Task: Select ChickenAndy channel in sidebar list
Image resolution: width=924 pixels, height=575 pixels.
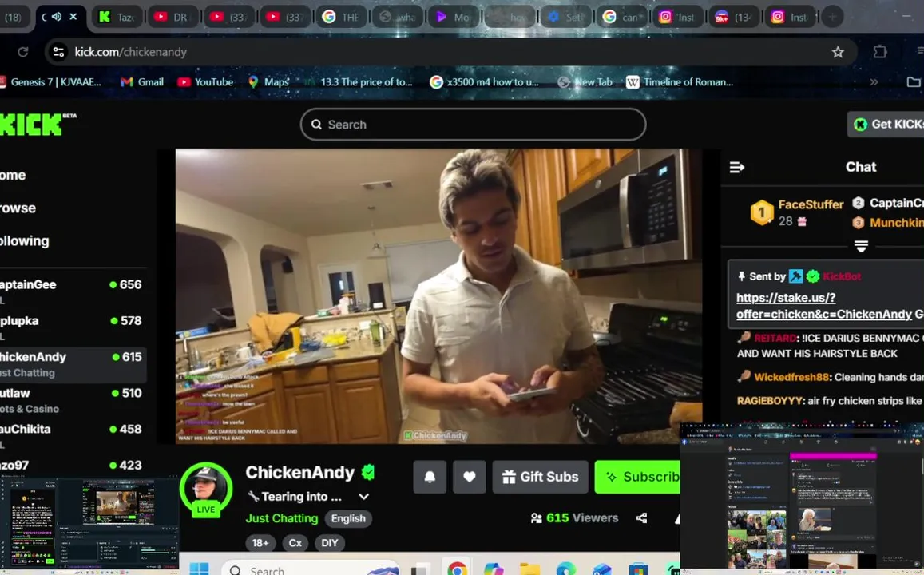Action: coord(72,364)
